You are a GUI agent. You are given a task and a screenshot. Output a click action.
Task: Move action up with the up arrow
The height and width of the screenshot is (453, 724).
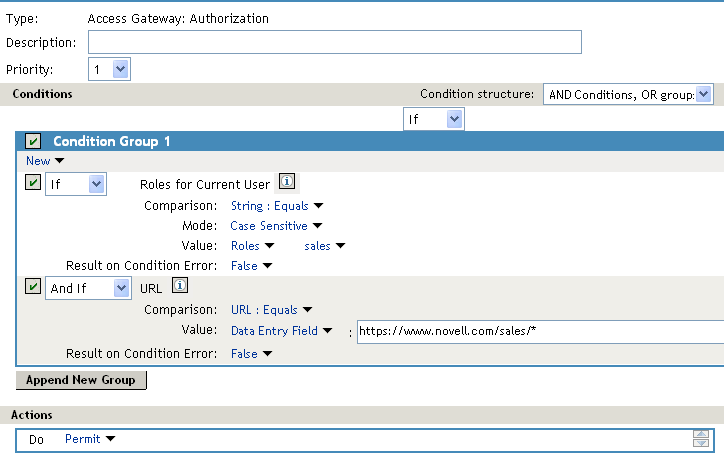click(700, 435)
